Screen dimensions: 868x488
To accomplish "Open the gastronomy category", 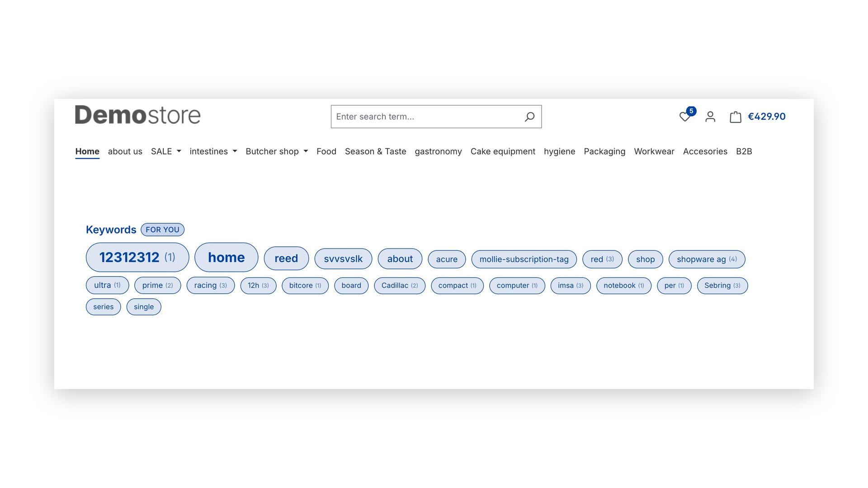I will 439,151.
